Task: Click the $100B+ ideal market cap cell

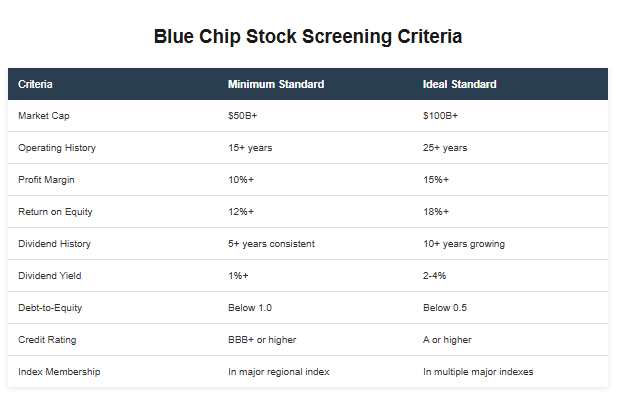Action: point(440,116)
